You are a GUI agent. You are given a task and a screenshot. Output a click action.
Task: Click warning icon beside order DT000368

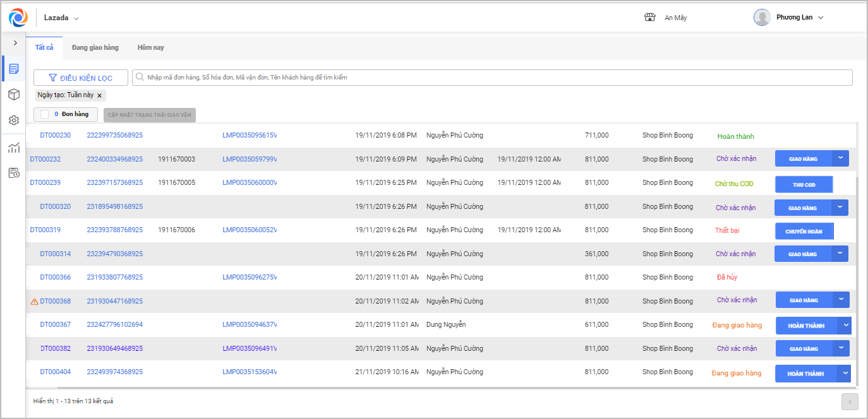(35, 302)
